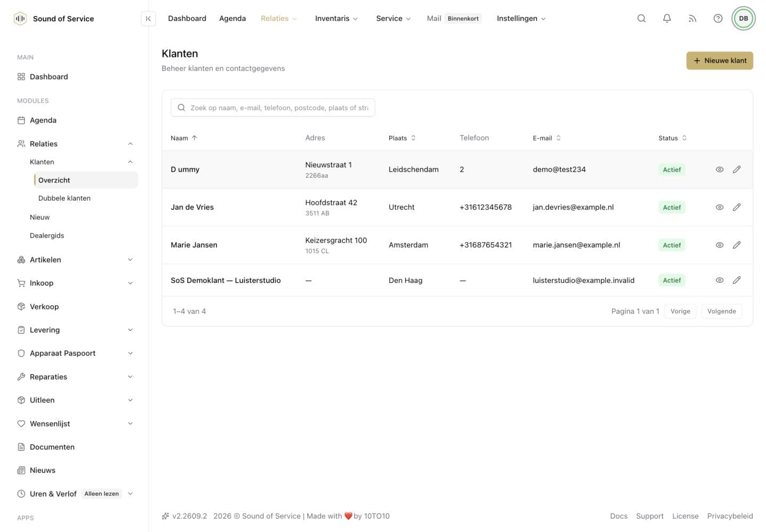Open the Privacybeleid footer link
This screenshot has width=766, height=532.
click(x=730, y=516)
